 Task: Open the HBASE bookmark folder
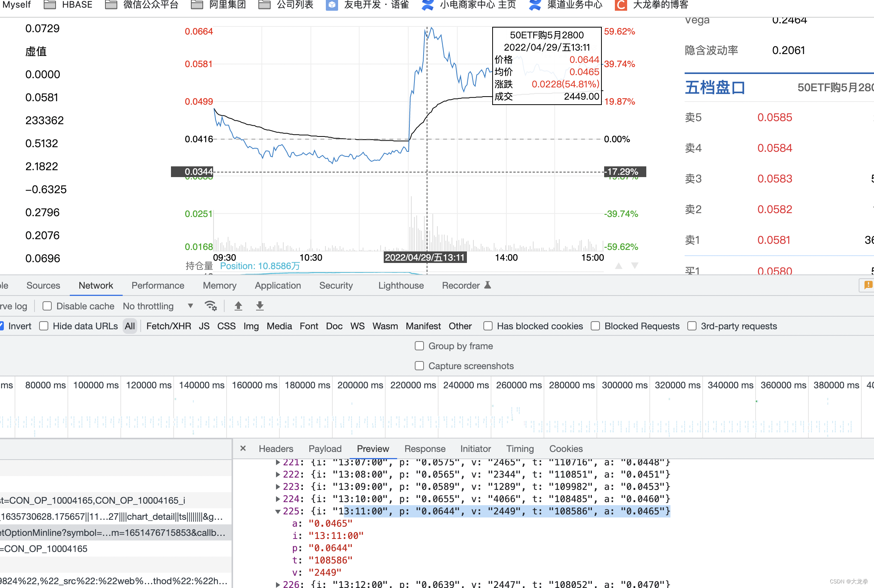point(68,5)
